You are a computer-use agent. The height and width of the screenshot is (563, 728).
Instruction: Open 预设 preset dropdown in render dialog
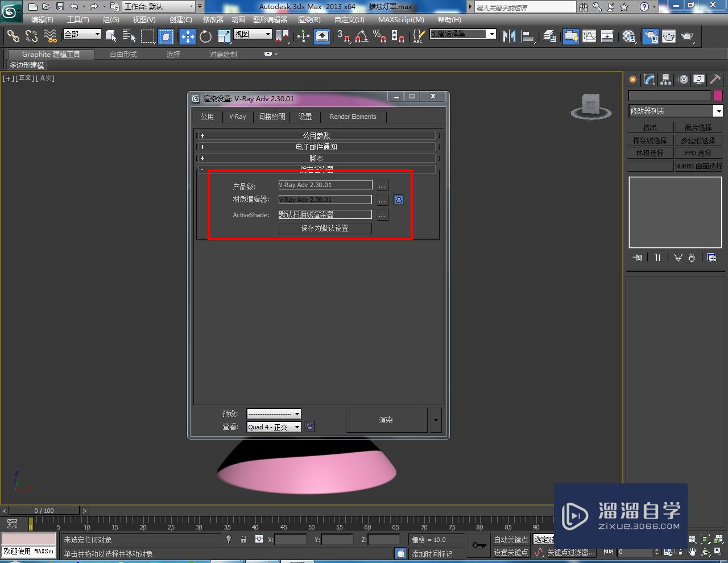pyautogui.click(x=274, y=413)
